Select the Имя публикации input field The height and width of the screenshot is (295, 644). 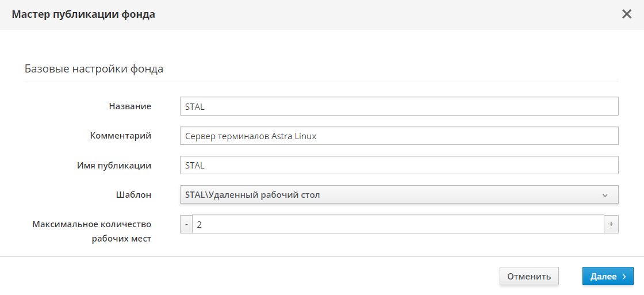coord(398,166)
